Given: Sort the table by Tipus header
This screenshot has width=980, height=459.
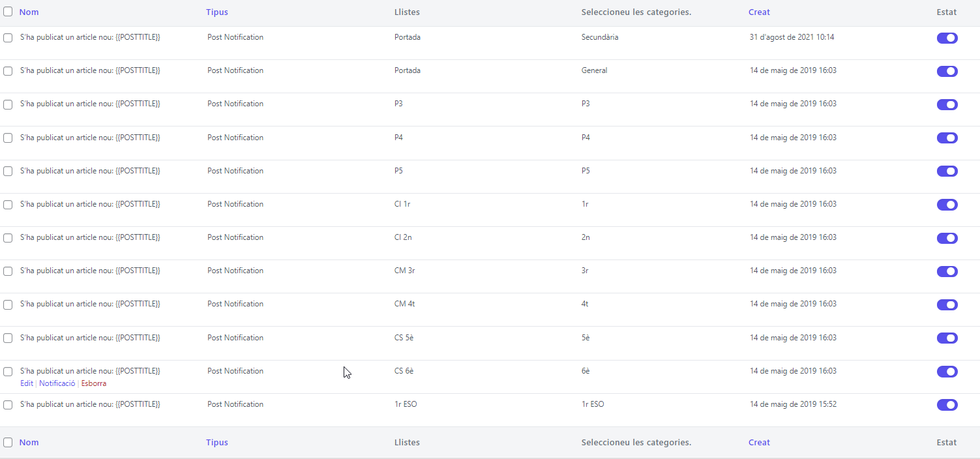Looking at the screenshot, I should [216, 12].
